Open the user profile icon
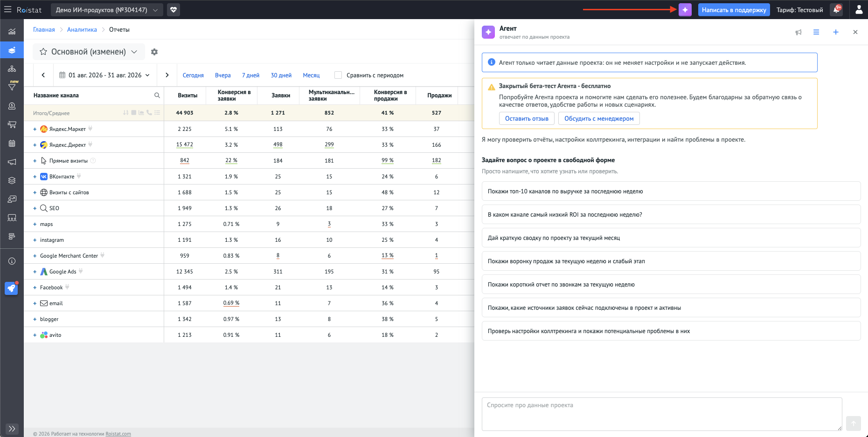Viewport: 868px width, 437px height. [x=859, y=10]
